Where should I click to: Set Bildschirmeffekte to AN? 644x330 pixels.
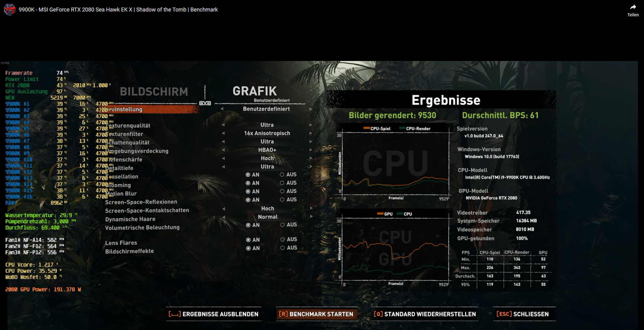(x=253, y=248)
